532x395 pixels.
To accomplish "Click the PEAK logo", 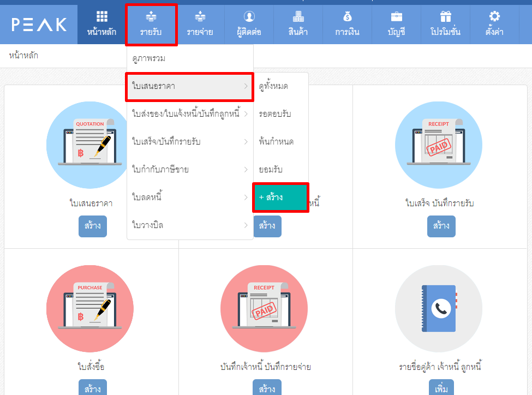I will (39, 25).
